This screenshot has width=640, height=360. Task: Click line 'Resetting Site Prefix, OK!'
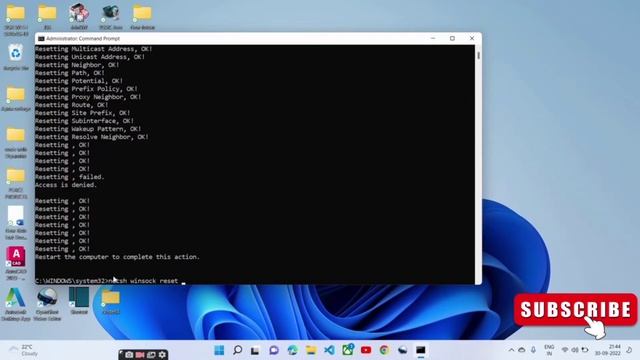(x=82, y=113)
